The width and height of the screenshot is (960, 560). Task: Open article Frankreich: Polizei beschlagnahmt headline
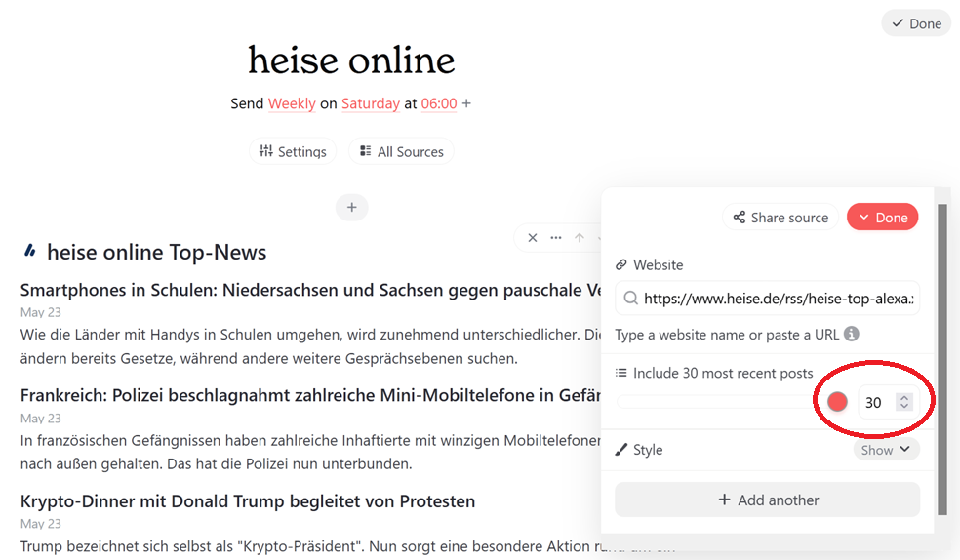(x=311, y=395)
